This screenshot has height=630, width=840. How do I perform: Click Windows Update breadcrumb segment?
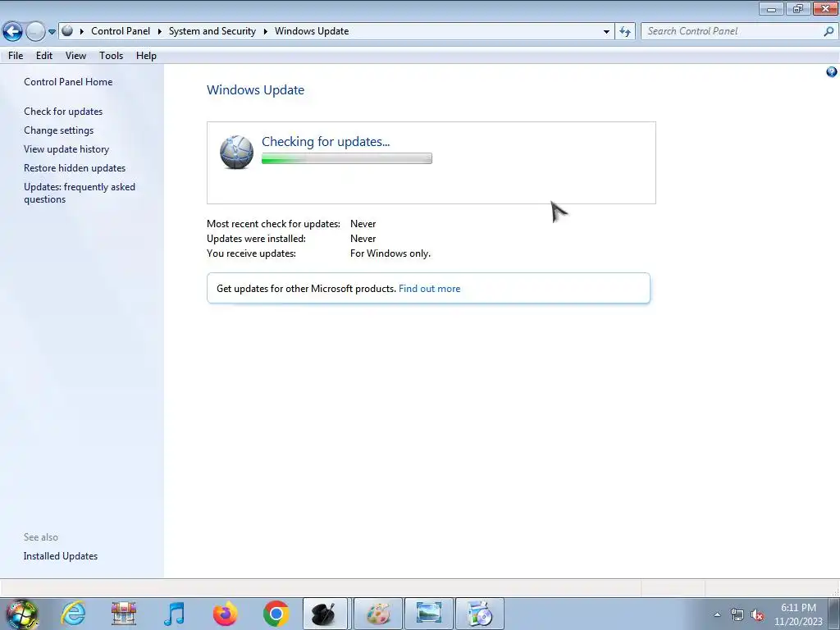(x=312, y=31)
